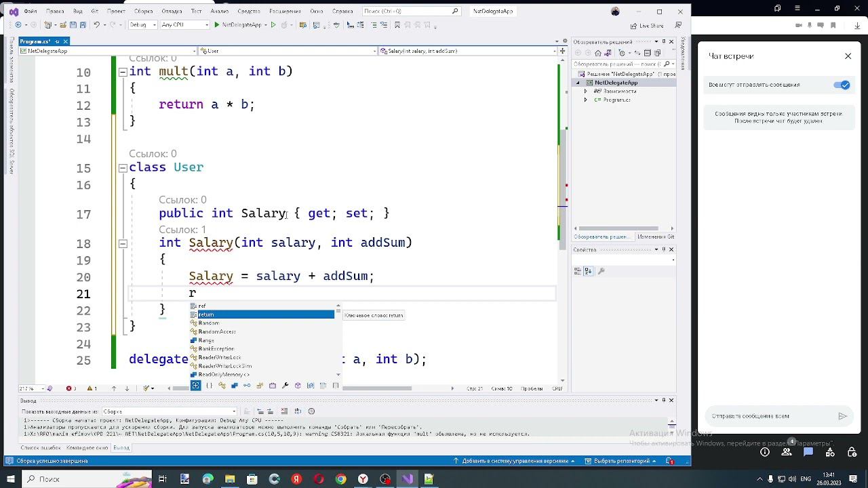Image resolution: width=868 pixels, height=488 pixels.
Task: Click the Visual Studio search box
Action: (x=411, y=12)
